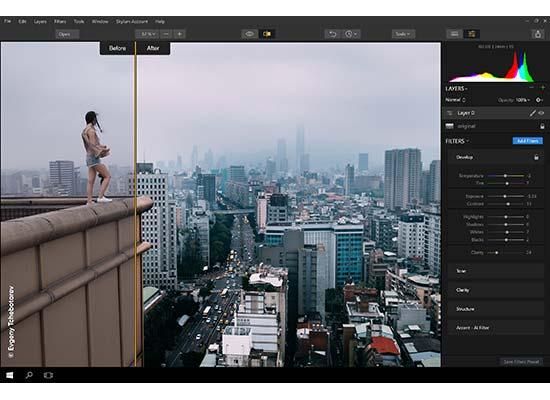Adjust the Exposure slider
The width and height of the screenshot is (550, 400).
(x=505, y=196)
